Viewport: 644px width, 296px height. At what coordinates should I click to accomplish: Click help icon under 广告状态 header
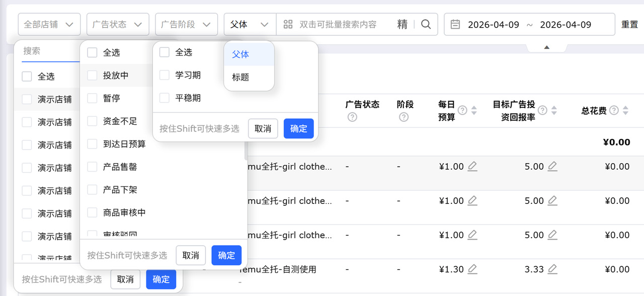pyautogui.click(x=352, y=117)
